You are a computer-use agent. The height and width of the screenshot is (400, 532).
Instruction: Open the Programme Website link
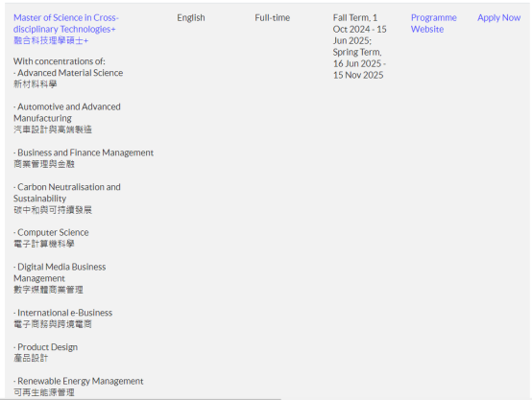point(434,23)
